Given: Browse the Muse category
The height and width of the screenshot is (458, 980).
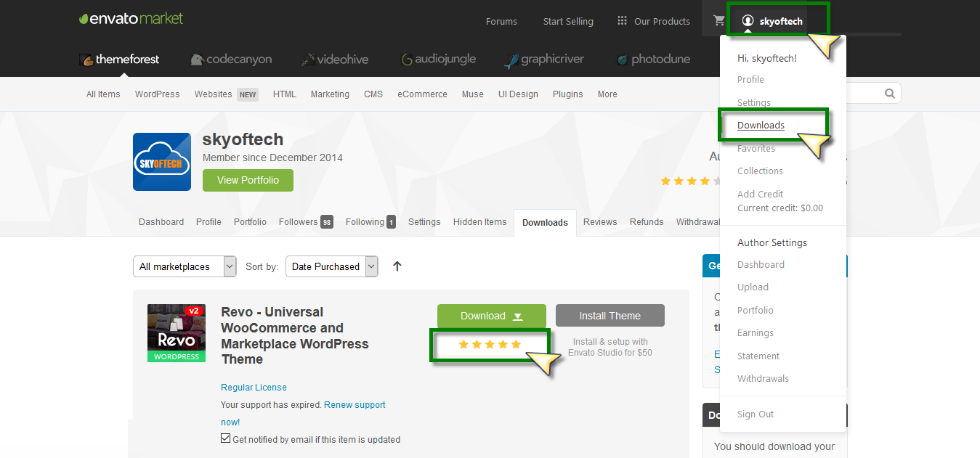Looking at the screenshot, I should (473, 94).
